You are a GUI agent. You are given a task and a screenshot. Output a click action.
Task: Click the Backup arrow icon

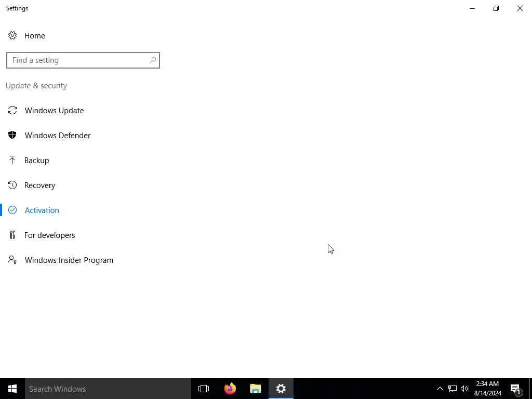[x=12, y=160]
